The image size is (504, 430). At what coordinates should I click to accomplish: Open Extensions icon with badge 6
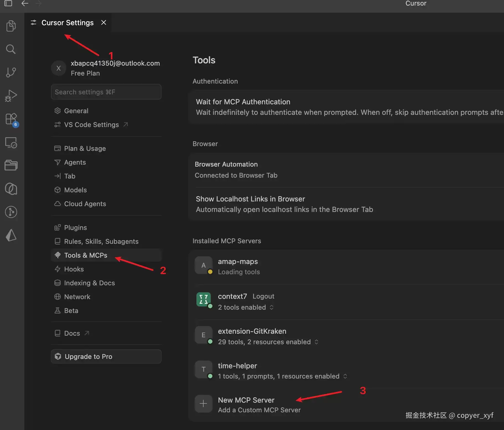(x=11, y=120)
